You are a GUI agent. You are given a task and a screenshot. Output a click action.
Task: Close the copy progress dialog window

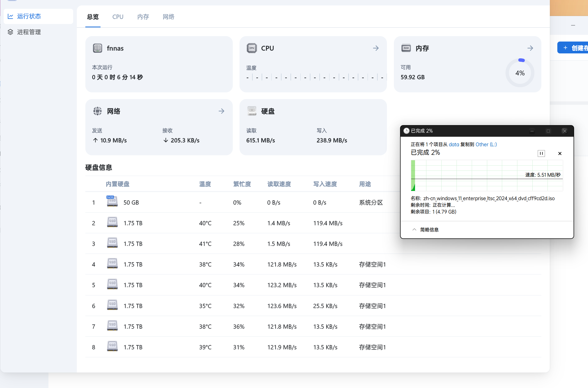point(565,131)
